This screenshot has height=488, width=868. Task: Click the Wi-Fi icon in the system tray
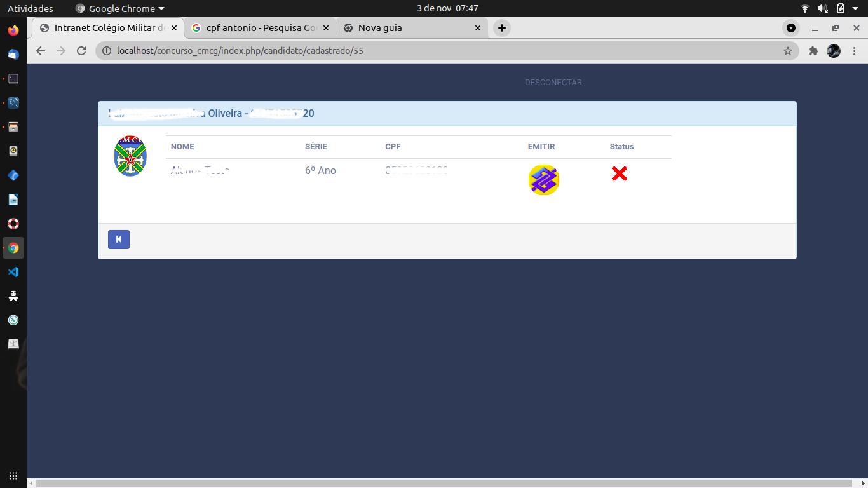tap(805, 9)
